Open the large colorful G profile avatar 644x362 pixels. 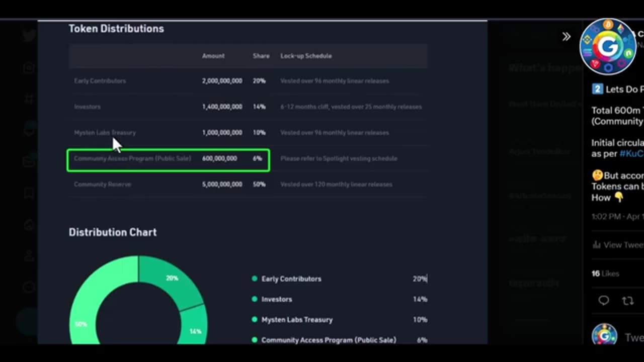pos(608,46)
